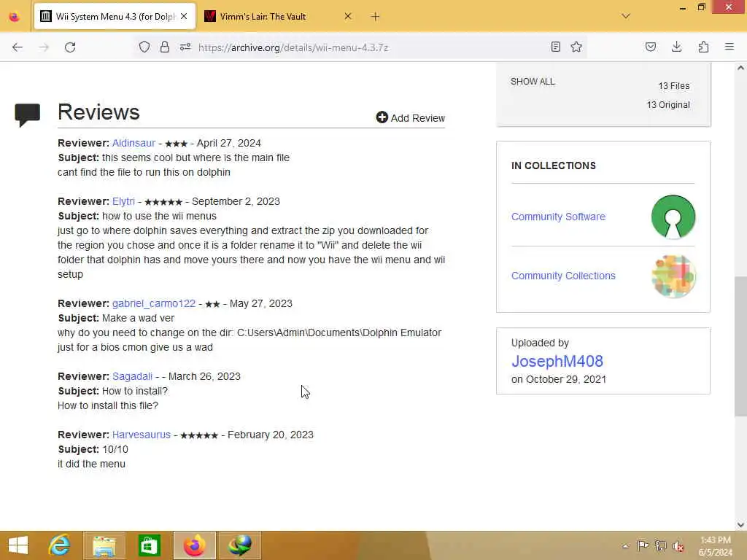Click the Reviews heading
This screenshot has width=747, height=560.
pyautogui.click(x=98, y=112)
